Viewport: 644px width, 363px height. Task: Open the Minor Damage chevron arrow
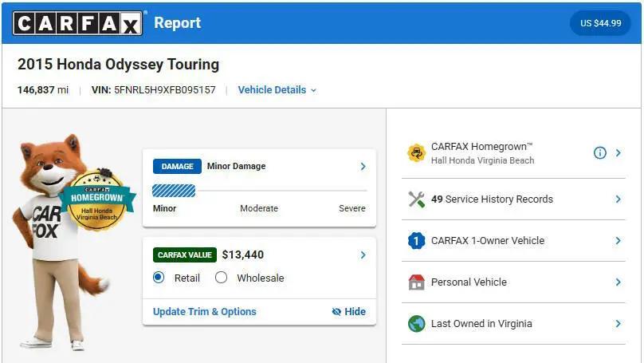click(363, 166)
